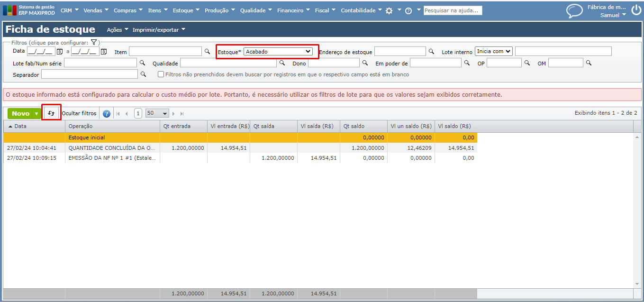
Task: Open the settings gear icon
Action: [x=389, y=10]
